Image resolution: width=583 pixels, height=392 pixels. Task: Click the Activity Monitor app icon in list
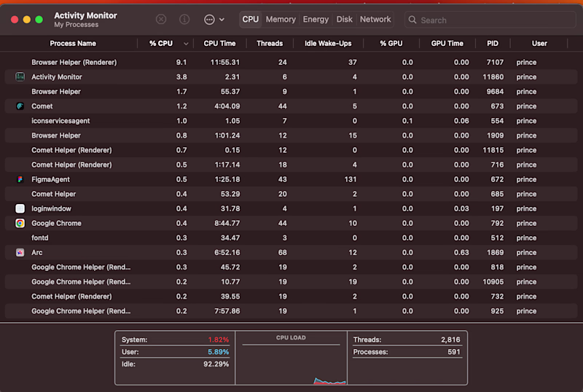click(20, 77)
